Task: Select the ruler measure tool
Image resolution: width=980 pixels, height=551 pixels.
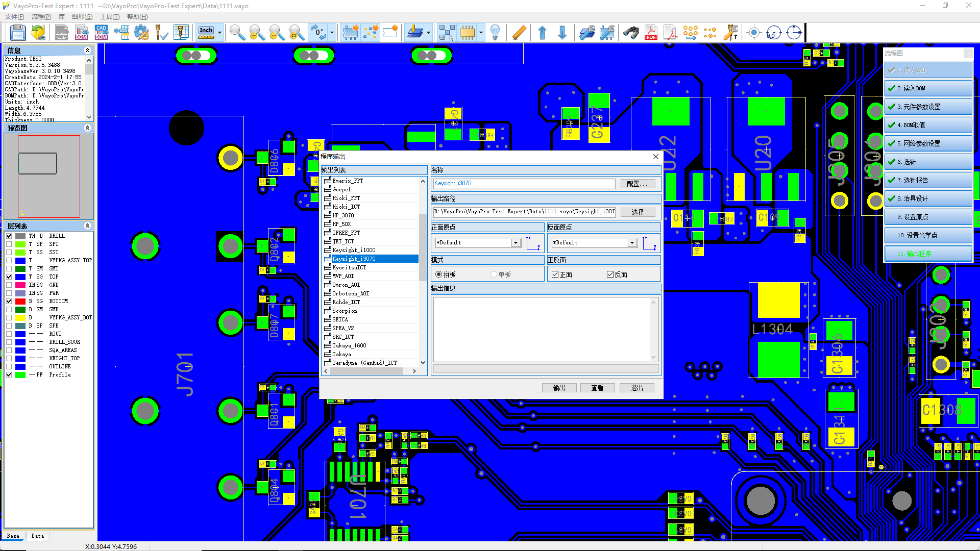Action: (x=519, y=33)
